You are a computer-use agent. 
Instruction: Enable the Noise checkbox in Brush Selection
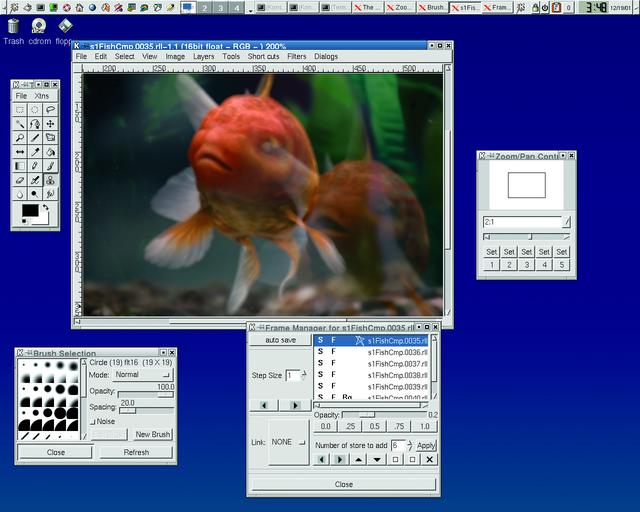pyautogui.click(x=93, y=421)
